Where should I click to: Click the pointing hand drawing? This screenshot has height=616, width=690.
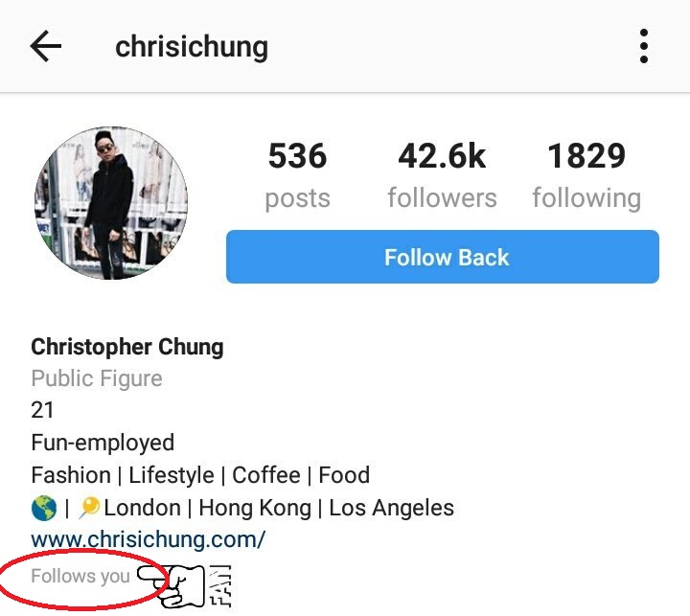[172, 585]
